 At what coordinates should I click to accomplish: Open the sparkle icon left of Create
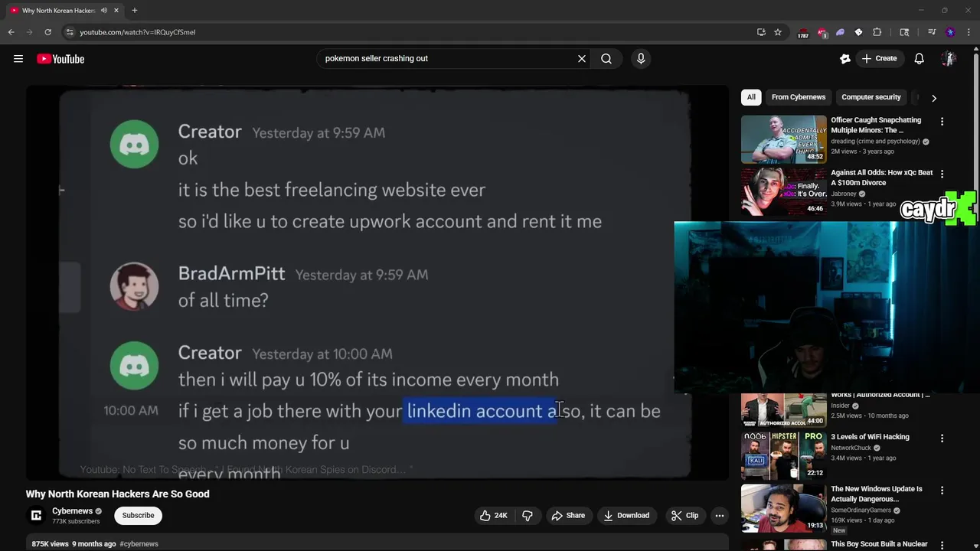pos(845,58)
